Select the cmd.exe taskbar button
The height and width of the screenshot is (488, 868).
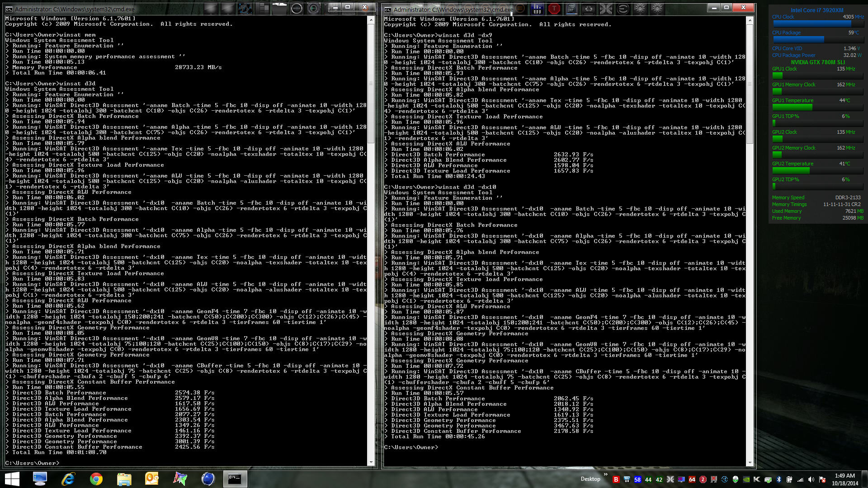pos(235,479)
